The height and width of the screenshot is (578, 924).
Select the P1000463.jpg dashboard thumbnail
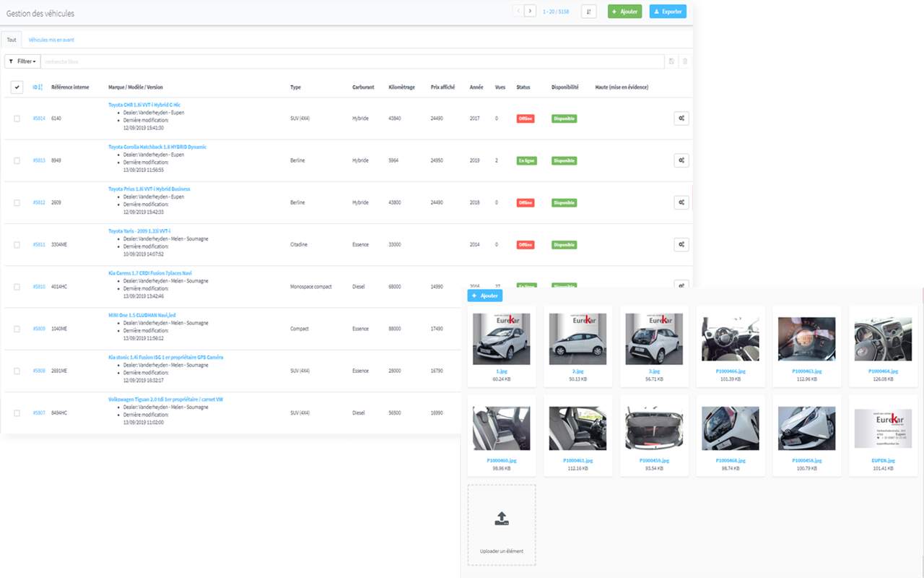click(806, 339)
